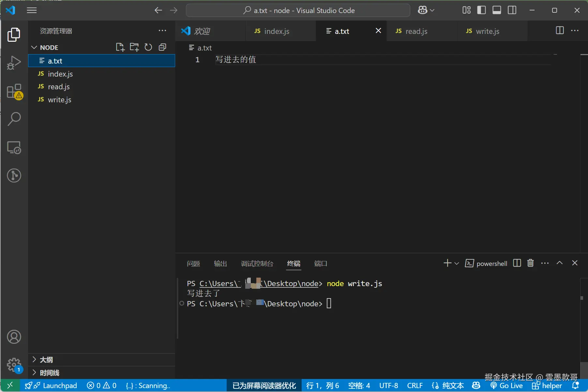Screen dimensions: 588x392
Task: Open the Run and Debug view
Action: 14,63
